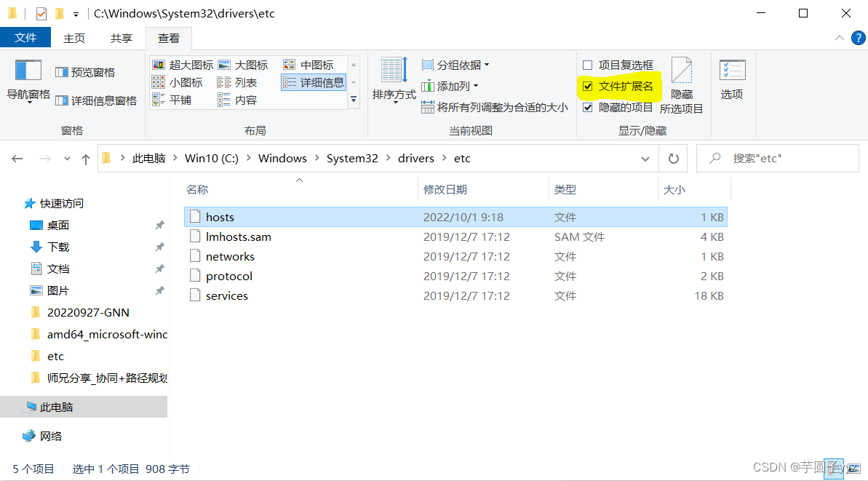
Task: Toggle the Details pane (详细信息窗格)
Action: 96,100
